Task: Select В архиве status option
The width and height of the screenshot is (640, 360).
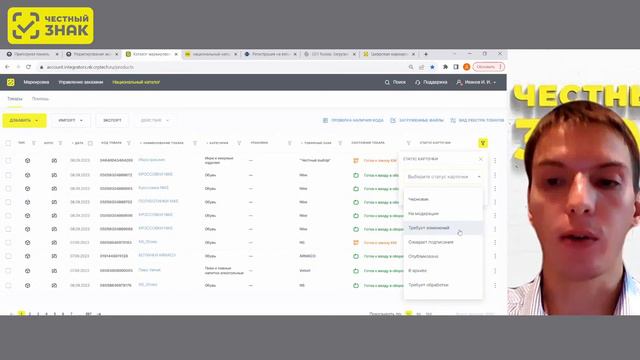Action: point(443,271)
